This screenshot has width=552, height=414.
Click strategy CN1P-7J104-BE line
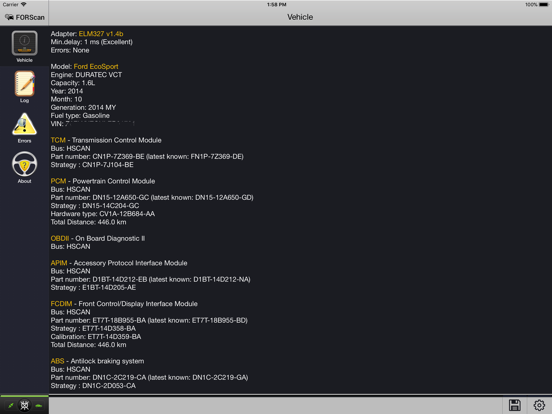(x=92, y=165)
